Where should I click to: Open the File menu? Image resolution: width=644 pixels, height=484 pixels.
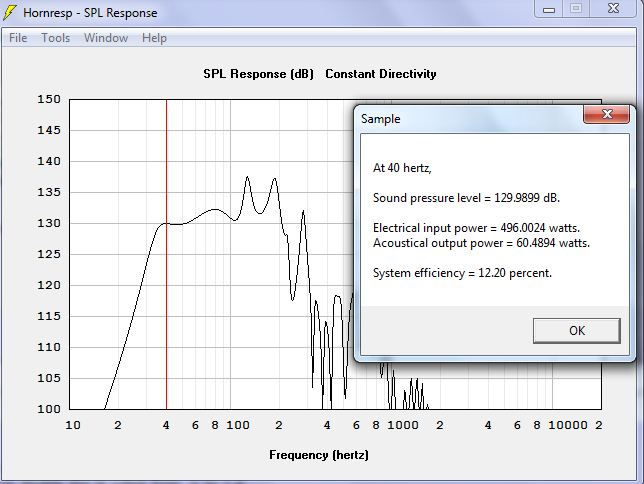point(18,38)
